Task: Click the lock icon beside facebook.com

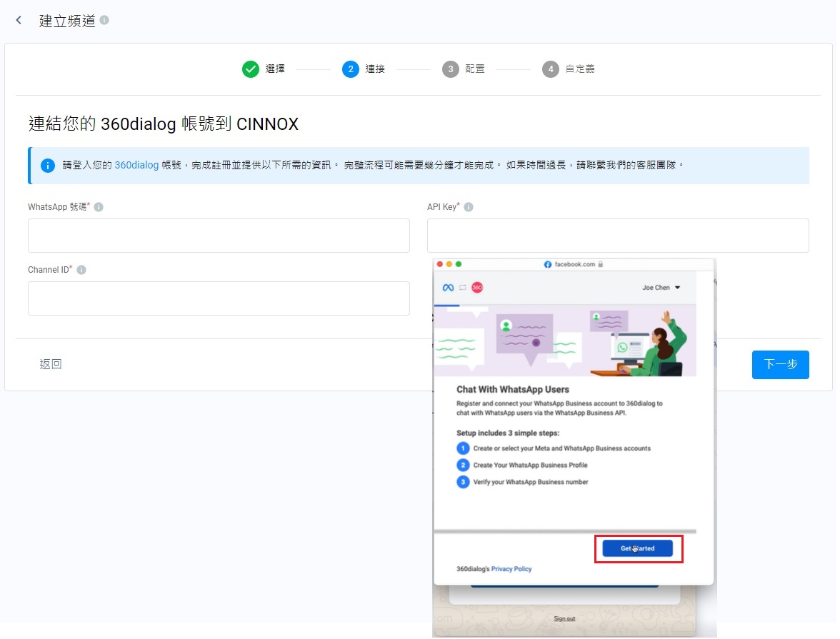Action: click(601, 264)
